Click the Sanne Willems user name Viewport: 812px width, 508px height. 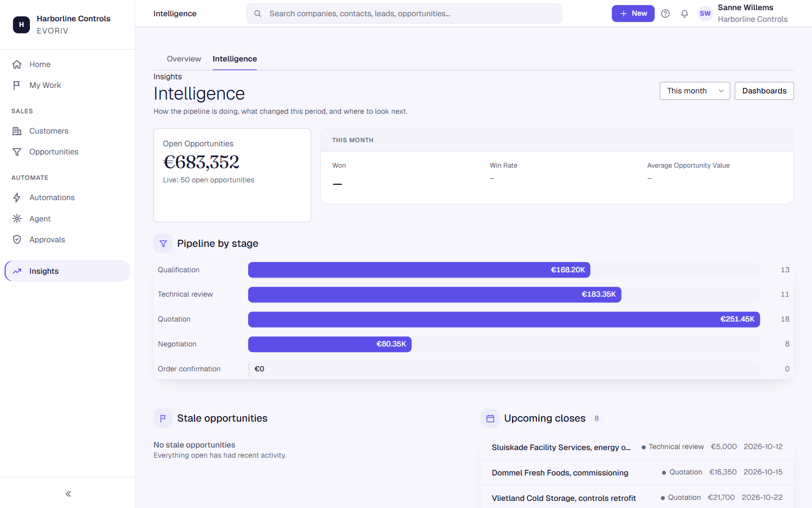[746, 8]
